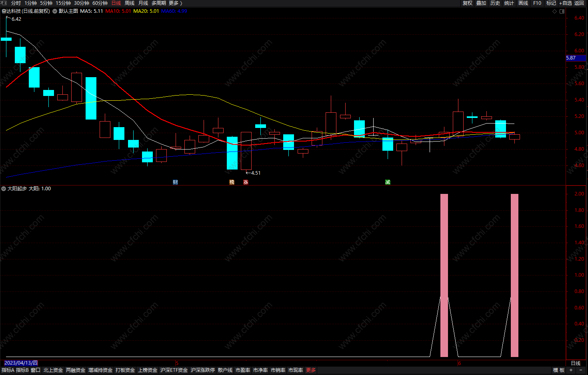
Task: Zoom in with the plus button
Action: (x=571, y=370)
